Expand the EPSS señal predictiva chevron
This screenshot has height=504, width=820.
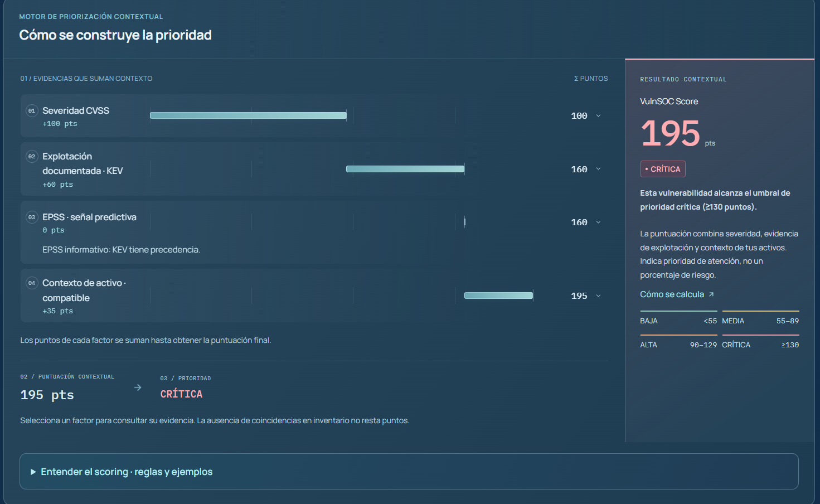point(598,222)
